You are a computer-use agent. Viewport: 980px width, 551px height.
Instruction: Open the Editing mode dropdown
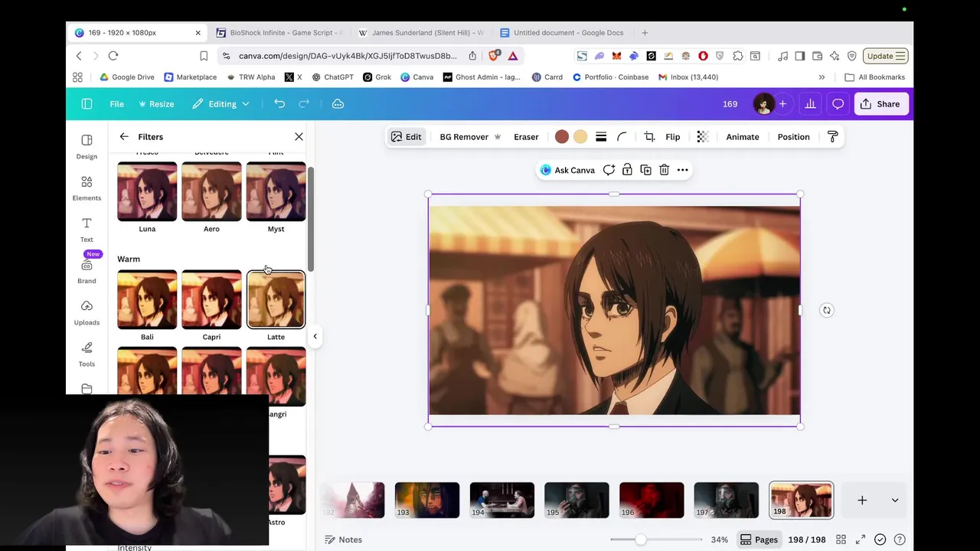point(220,103)
